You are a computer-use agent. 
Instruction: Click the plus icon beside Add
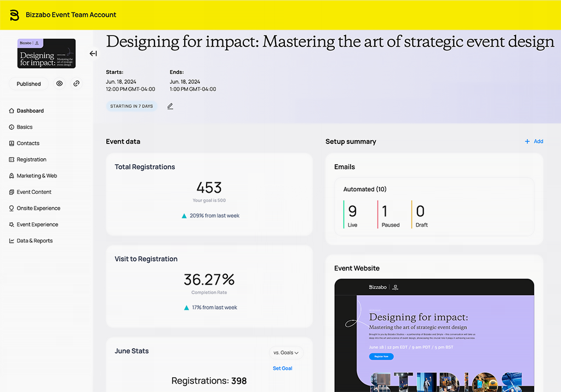[x=527, y=141]
